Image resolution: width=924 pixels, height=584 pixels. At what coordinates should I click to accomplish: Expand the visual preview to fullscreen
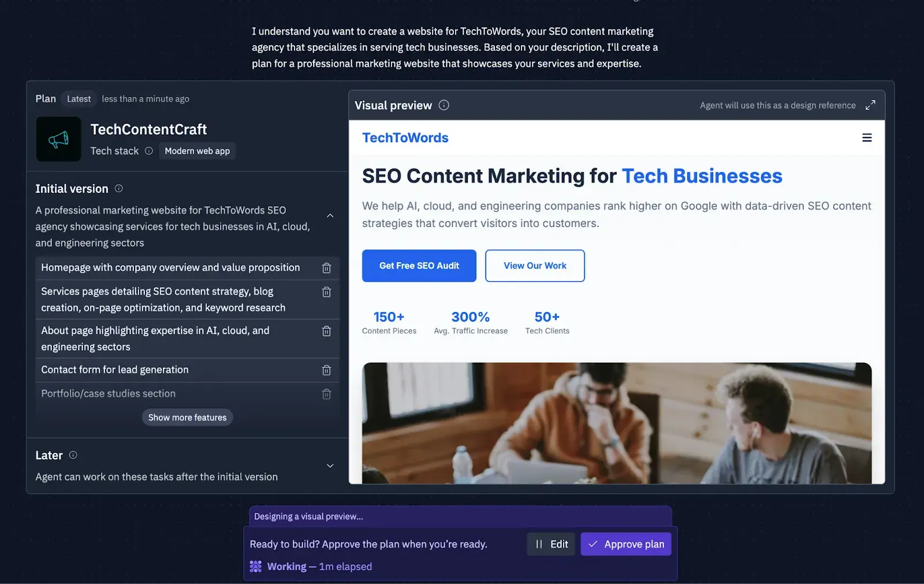tap(870, 105)
